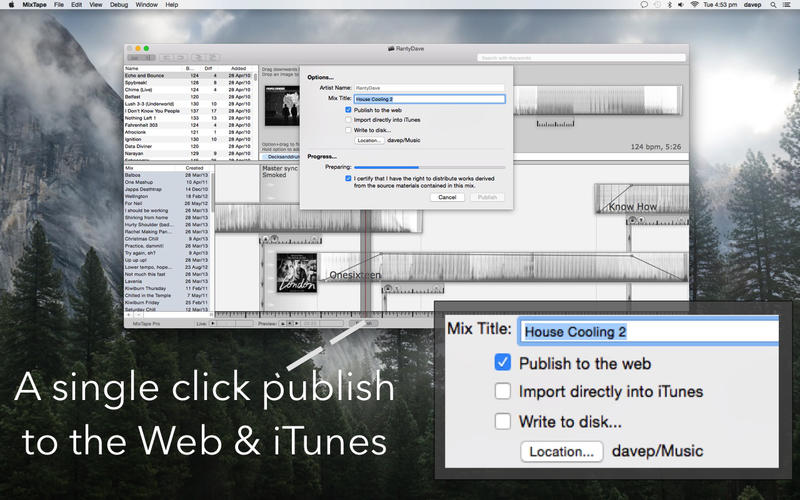800x500 pixels.
Task: Click the 'House Cooling 2' field in enlarged callout
Action: (648, 332)
